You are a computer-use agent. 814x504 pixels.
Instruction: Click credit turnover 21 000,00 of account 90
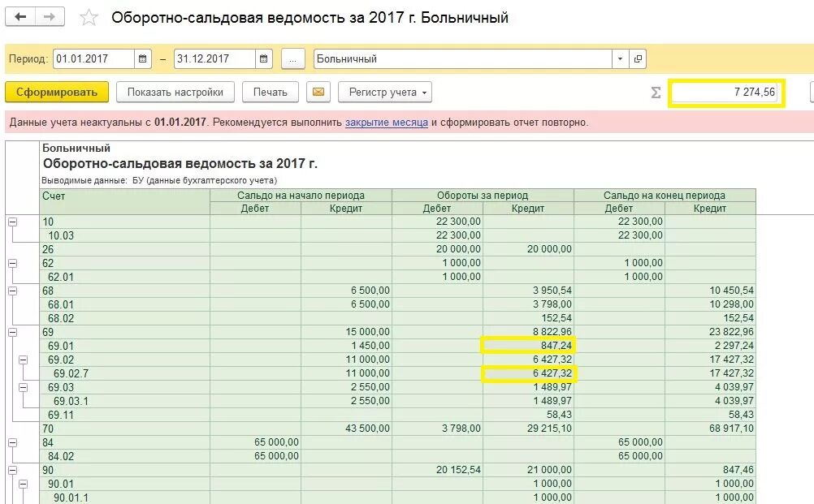[x=529, y=470]
